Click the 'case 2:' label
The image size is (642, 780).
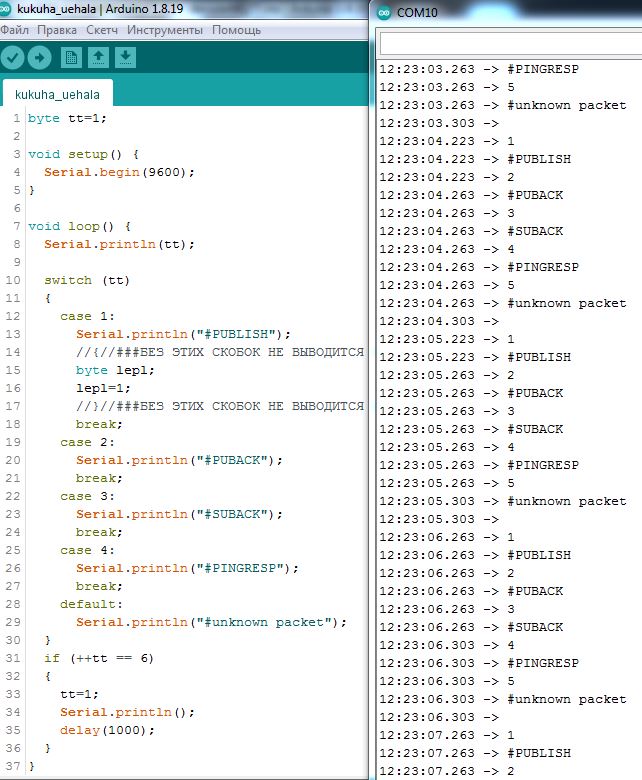coord(87,442)
